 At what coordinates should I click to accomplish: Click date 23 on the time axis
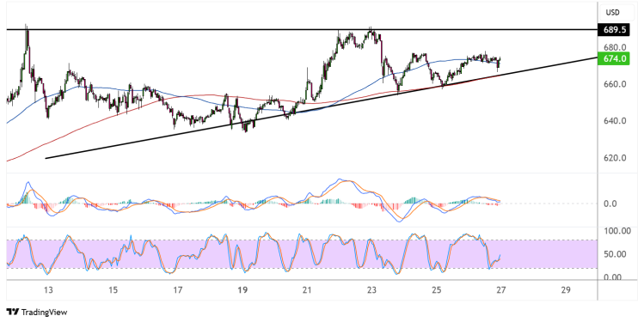[x=371, y=290]
